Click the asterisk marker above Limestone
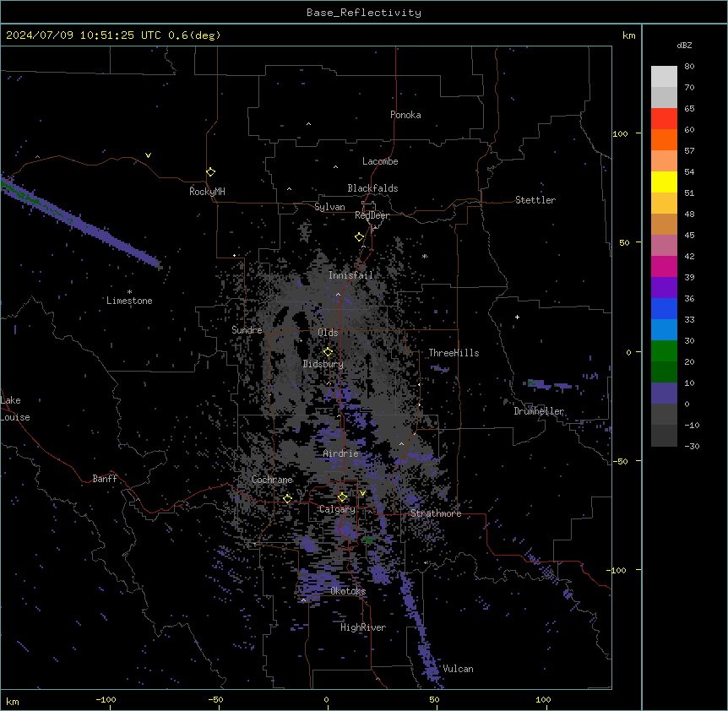728x711 pixels. pos(129,292)
